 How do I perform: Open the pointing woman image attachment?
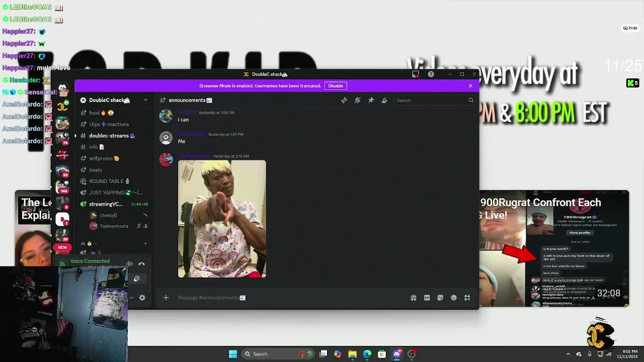tap(222, 219)
